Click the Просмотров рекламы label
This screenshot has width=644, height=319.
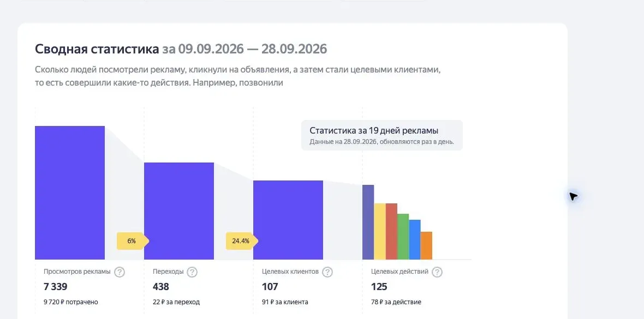coord(77,272)
